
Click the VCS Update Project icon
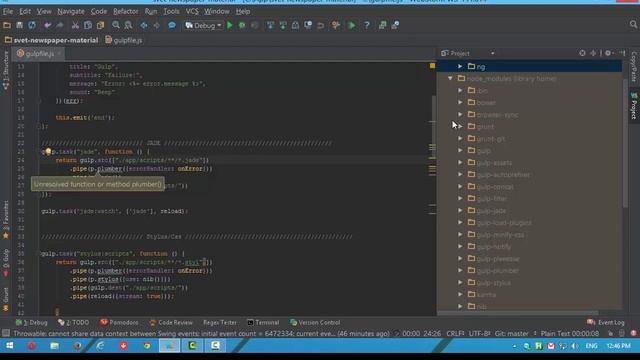pos(270,25)
